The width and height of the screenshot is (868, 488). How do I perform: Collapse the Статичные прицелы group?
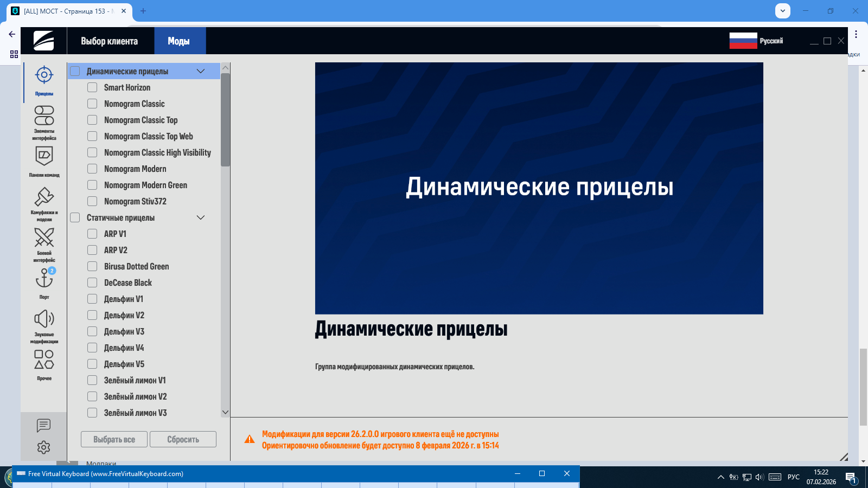pos(200,217)
